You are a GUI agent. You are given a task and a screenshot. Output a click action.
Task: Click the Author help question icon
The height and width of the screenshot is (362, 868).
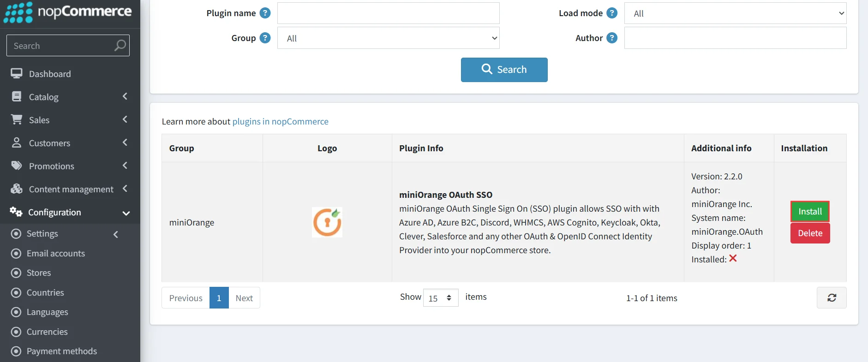[x=612, y=38]
